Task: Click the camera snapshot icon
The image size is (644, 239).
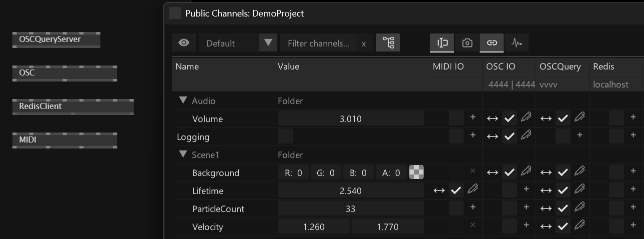Action: click(467, 43)
